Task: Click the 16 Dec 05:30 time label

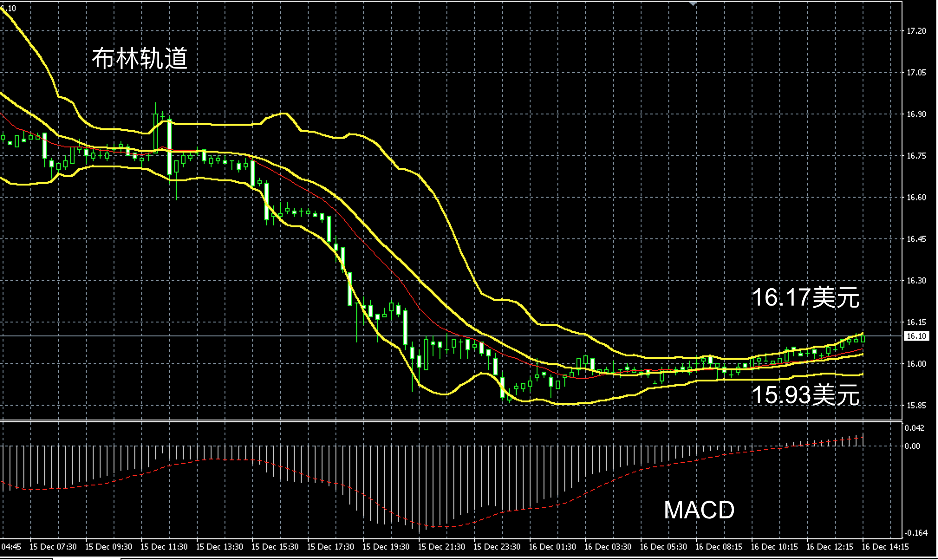Action: coord(663,547)
